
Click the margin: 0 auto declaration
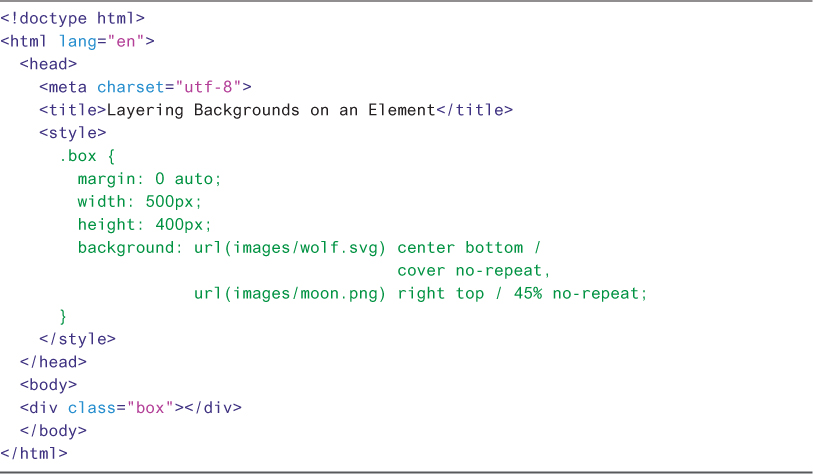[148, 179]
